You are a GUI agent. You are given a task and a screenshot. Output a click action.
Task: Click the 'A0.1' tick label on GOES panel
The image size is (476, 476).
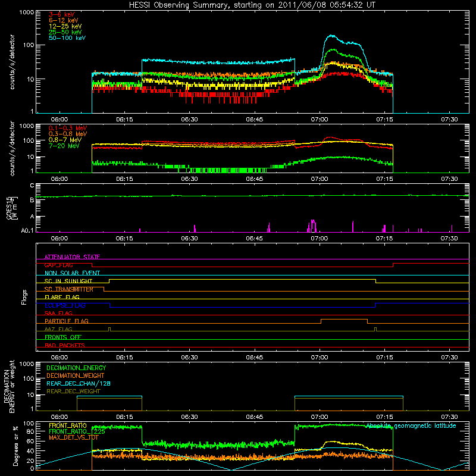click(27, 230)
